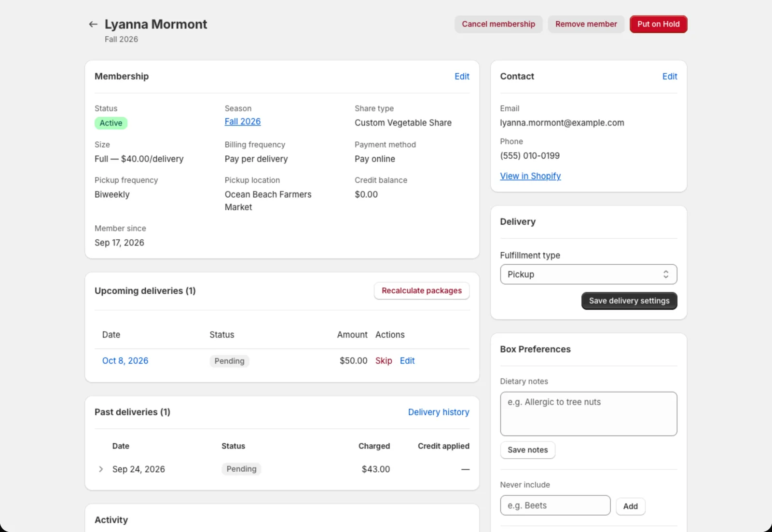Expand the Sep 24, 2026 past delivery row
772x532 pixels.
tap(101, 469)
